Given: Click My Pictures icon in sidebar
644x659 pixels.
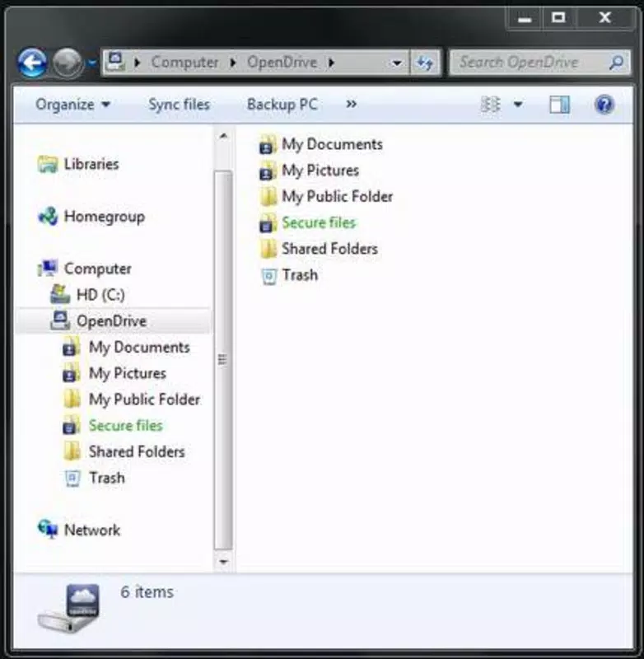Looking at the screenshot, I should pyautogui.click(x=72, y=373).
